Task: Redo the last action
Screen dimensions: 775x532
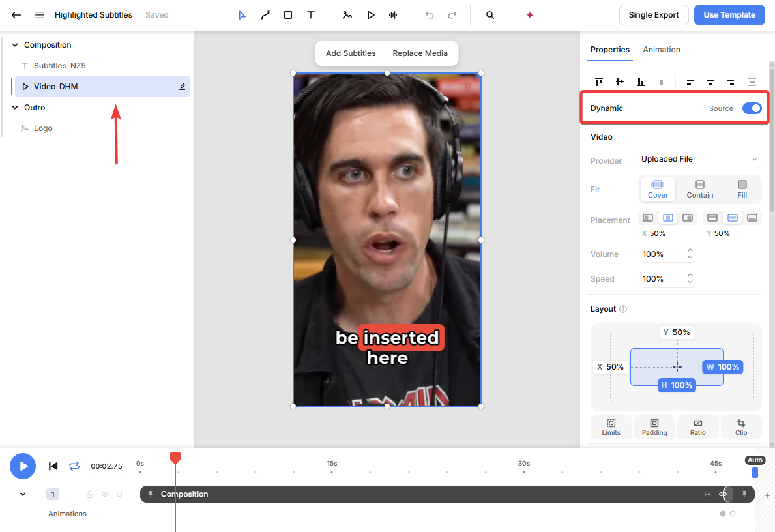Action: pos(452,15)
